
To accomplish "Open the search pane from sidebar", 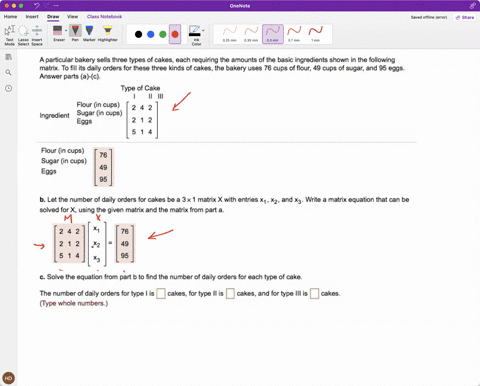I will tap(9, 72).
